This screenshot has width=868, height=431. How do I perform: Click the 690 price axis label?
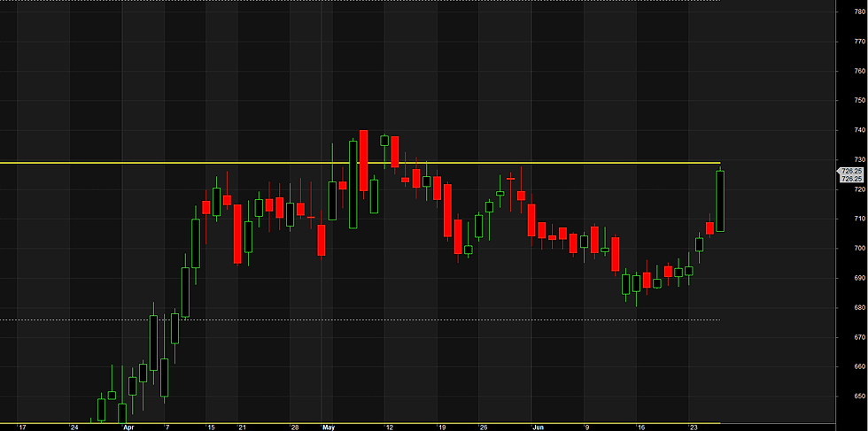pyautogui.click(x=860, y=278)
